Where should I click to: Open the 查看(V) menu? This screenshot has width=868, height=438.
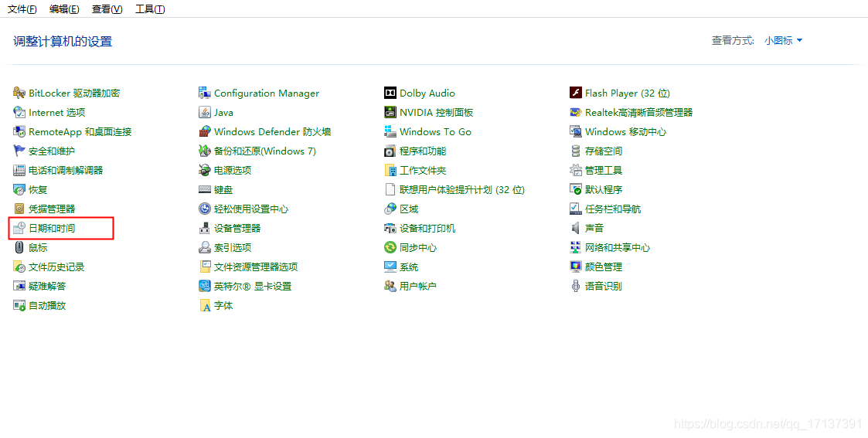click(107, 8)
